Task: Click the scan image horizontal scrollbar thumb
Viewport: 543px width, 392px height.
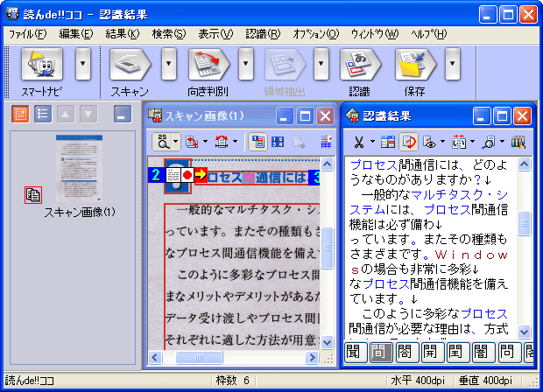Action: [199, 357]
